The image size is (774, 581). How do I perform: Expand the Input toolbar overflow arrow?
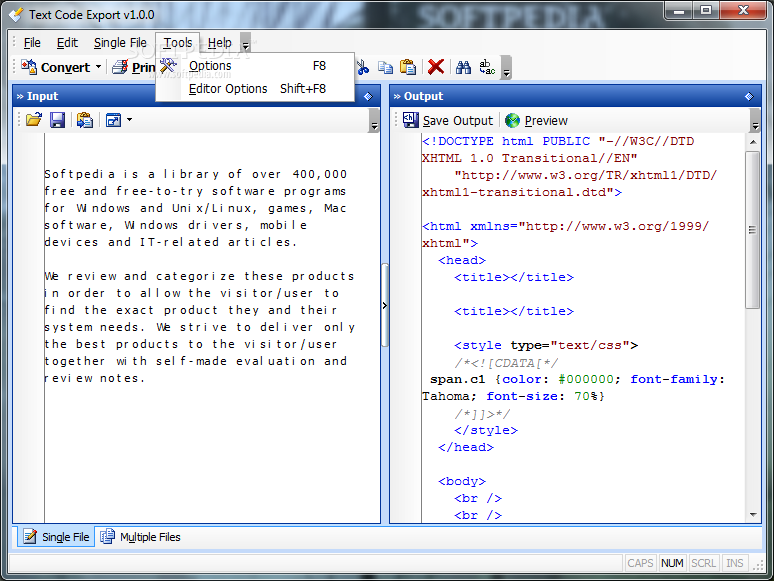374,120
